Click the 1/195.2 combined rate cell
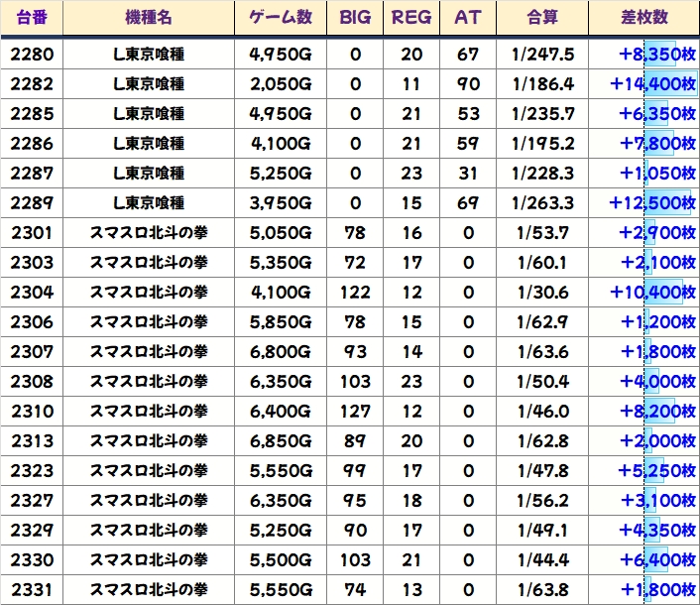700x605 pixels. tap(542, 144)
